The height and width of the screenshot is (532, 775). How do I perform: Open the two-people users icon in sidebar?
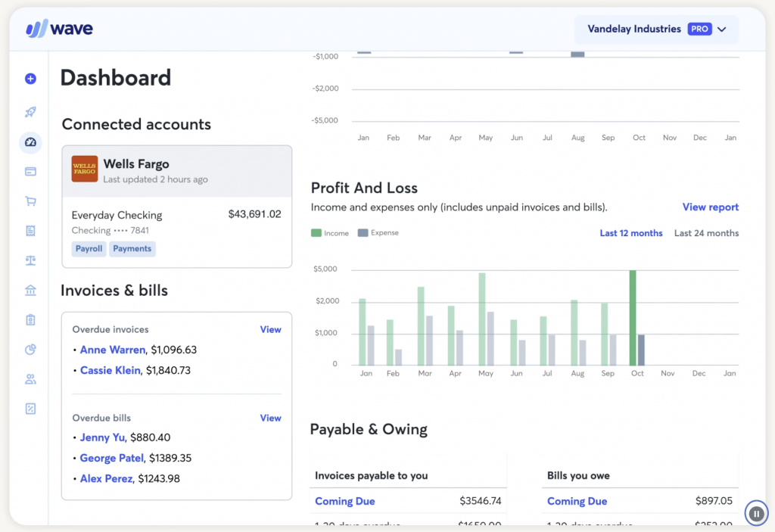30,379
